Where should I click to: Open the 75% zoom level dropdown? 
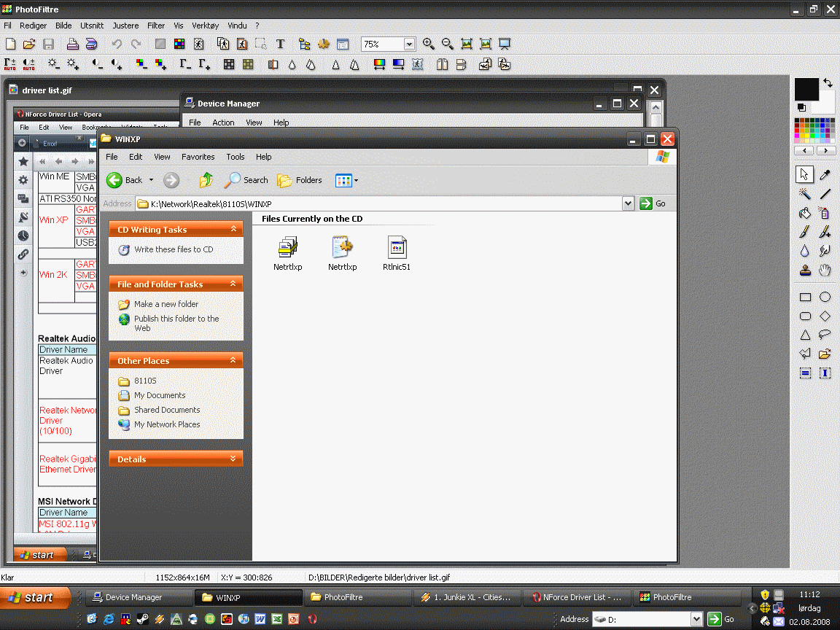409,44
